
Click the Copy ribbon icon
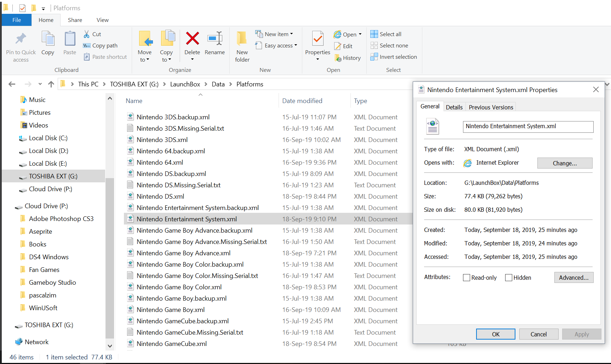point(48,43)
